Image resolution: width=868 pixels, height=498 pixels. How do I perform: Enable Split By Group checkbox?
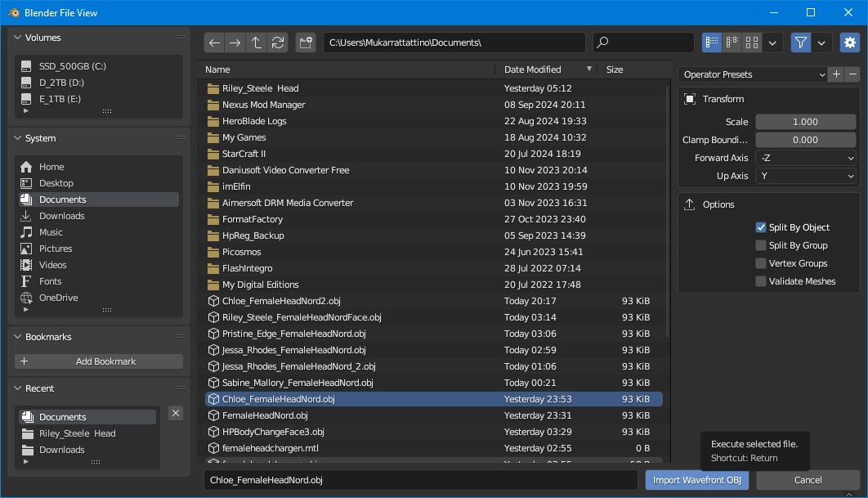pyautogui.click(x=761, y=245)
